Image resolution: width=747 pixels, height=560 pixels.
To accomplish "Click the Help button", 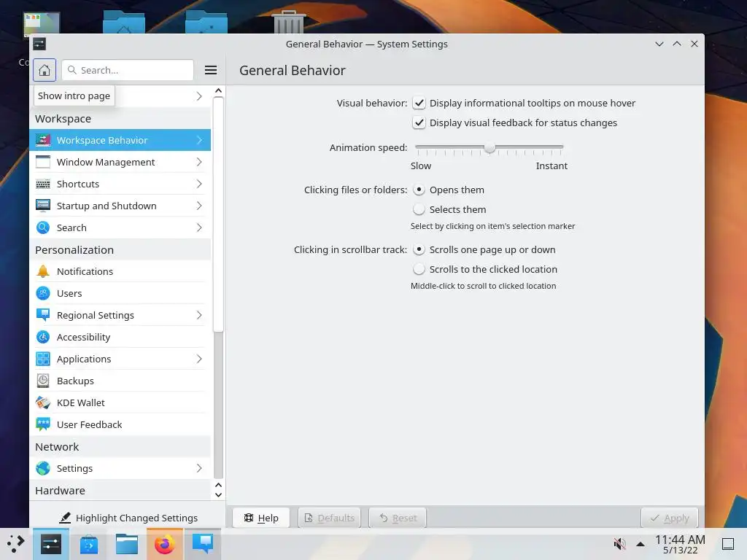I will 261,518.
